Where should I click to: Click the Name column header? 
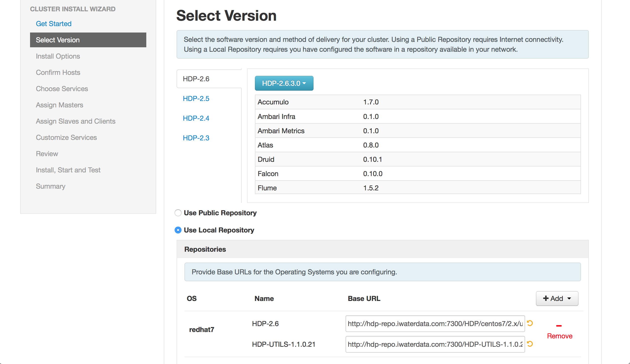(x=264, y=298)
